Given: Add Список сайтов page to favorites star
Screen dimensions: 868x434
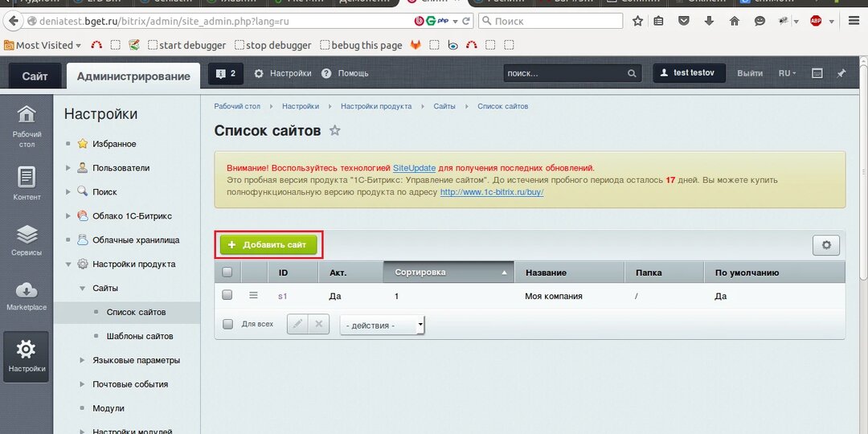Looking at the screenshot, I should [335, 131].
